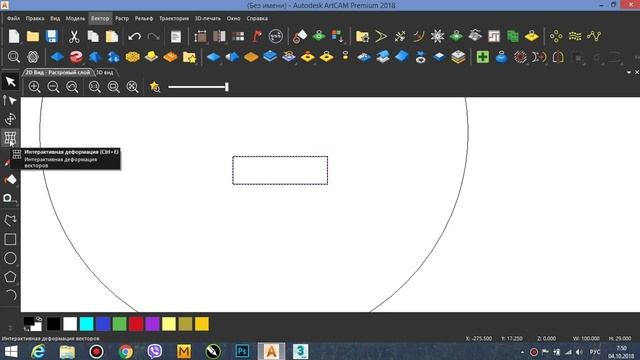Select the Arc drawing tool

coord(10,295)
